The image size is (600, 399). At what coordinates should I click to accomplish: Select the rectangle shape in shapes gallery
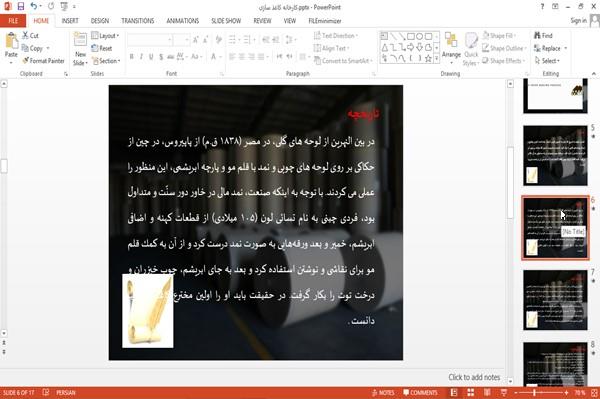(x=411, y=36)
